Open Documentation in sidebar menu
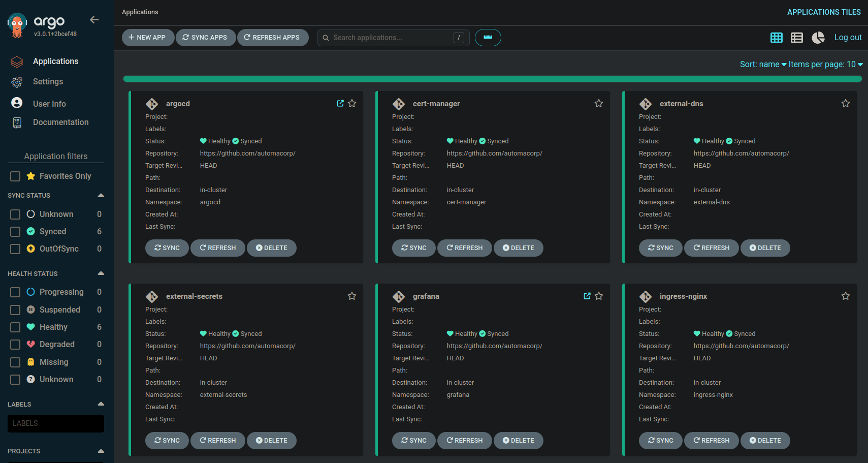This screenshot has width=868, height=463. point(61,122)
